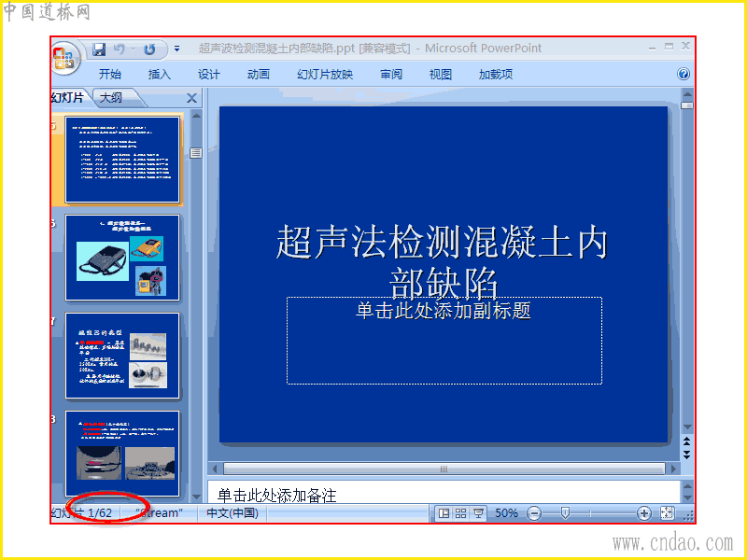Viewport: 747px width, 560px height.
Task: Zoom out with the minus button
Action: (x=534, y=513)
